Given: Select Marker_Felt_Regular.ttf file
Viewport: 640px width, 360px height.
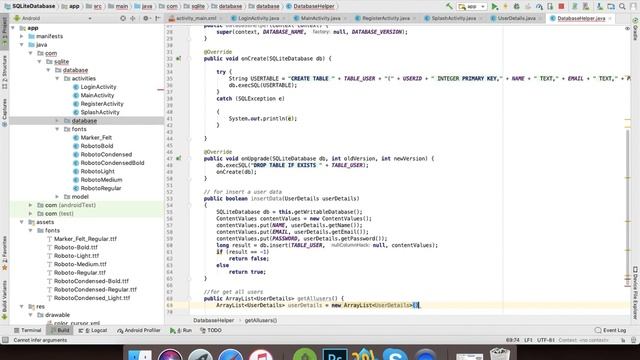Looking at the screenshot, I should click(85, 239).
